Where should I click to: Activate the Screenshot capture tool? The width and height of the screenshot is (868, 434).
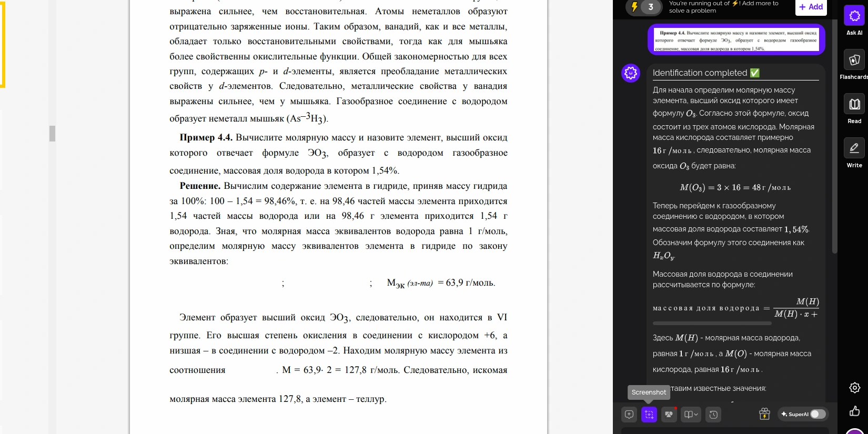649,415
